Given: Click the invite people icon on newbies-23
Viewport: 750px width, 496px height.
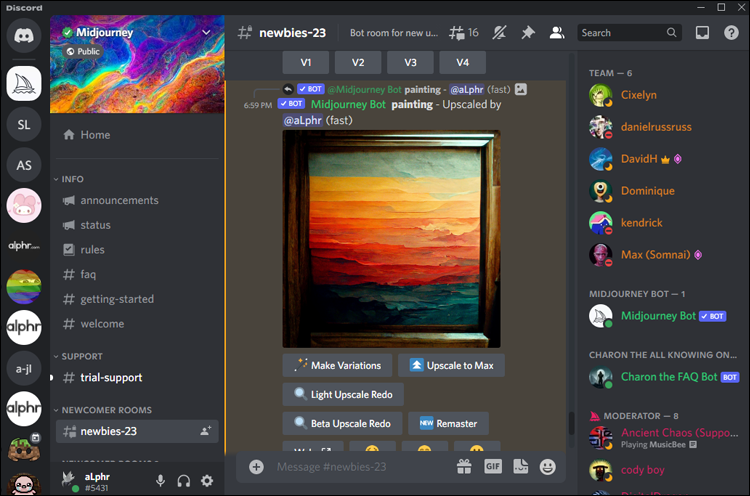Looking at the screenshot, I should click(206, 431).
